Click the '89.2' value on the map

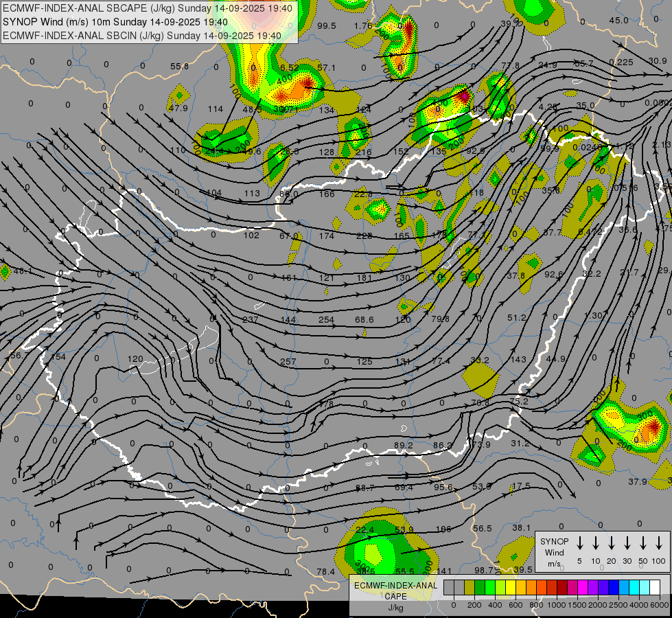(404, 446)
